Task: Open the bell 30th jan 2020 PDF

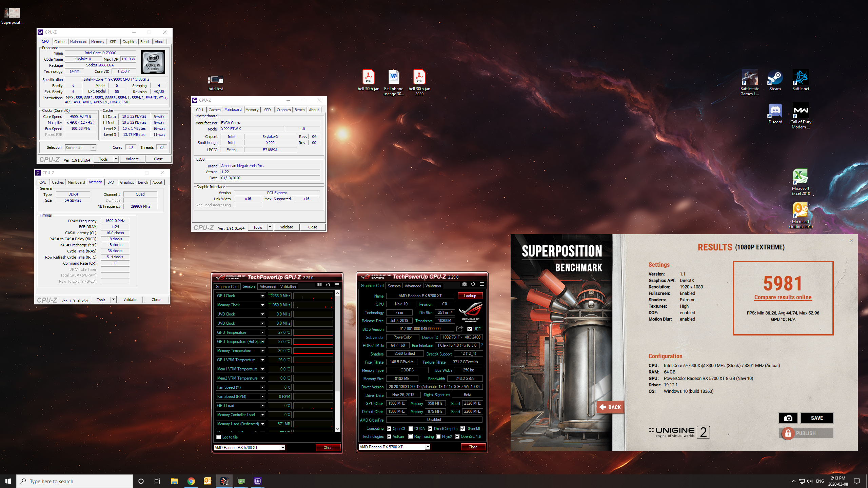Action: (x=419, y=83)
